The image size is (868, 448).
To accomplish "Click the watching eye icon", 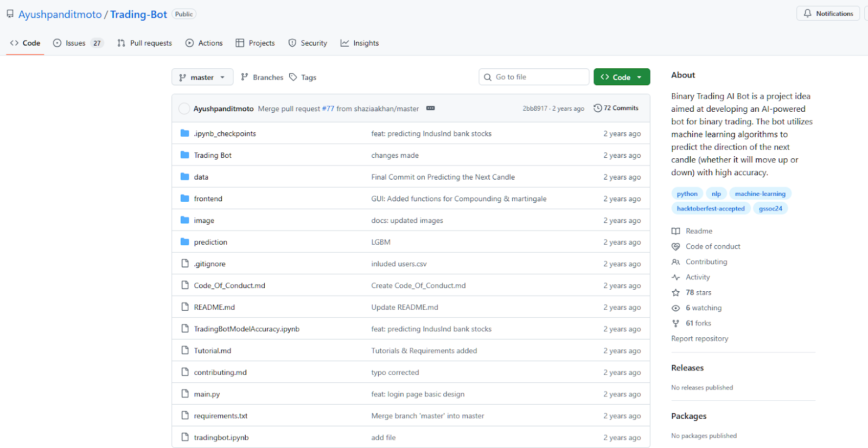I will tap(675, 308).
